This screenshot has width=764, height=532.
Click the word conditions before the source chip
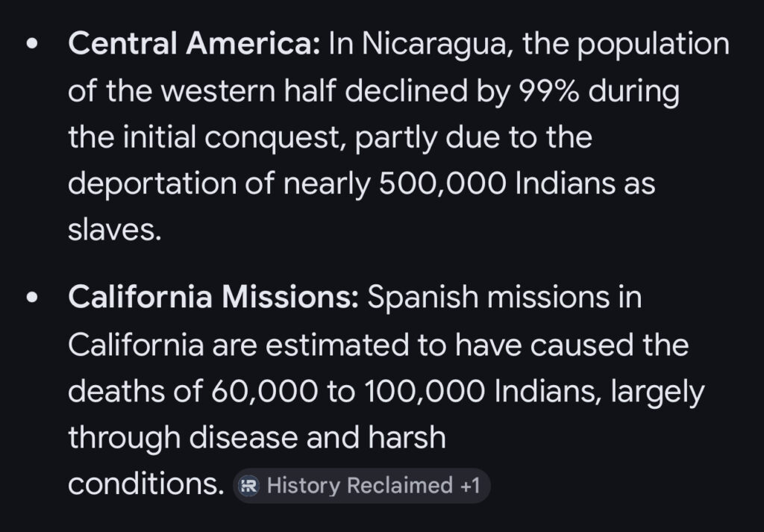pyautogui.click(x=145, y=485)
